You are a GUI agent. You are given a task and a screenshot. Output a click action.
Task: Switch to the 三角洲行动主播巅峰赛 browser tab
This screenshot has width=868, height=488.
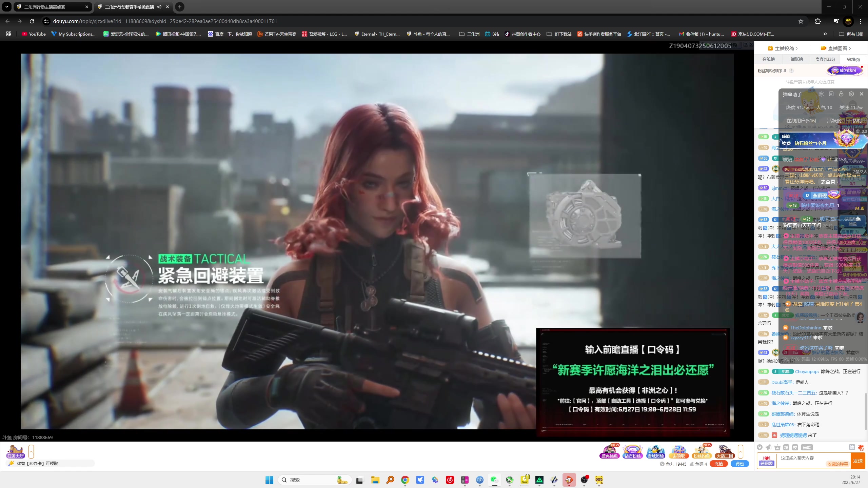[x=53, y=7]
